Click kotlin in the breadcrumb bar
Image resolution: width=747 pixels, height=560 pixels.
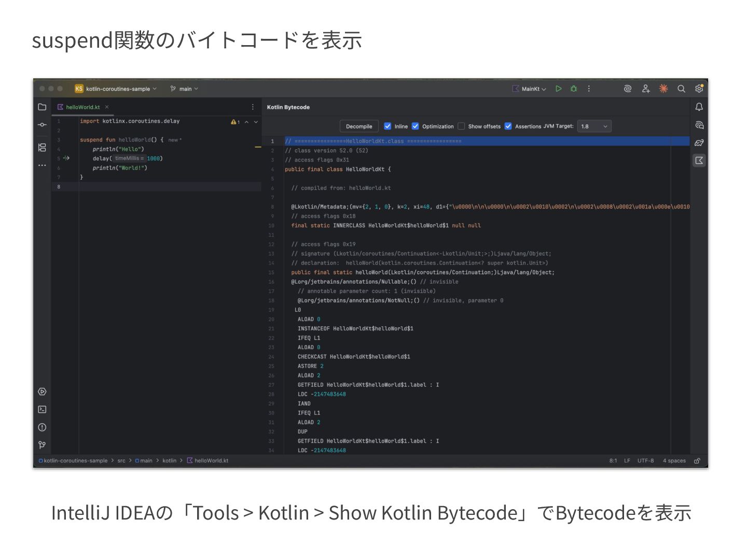pos(169,460)
